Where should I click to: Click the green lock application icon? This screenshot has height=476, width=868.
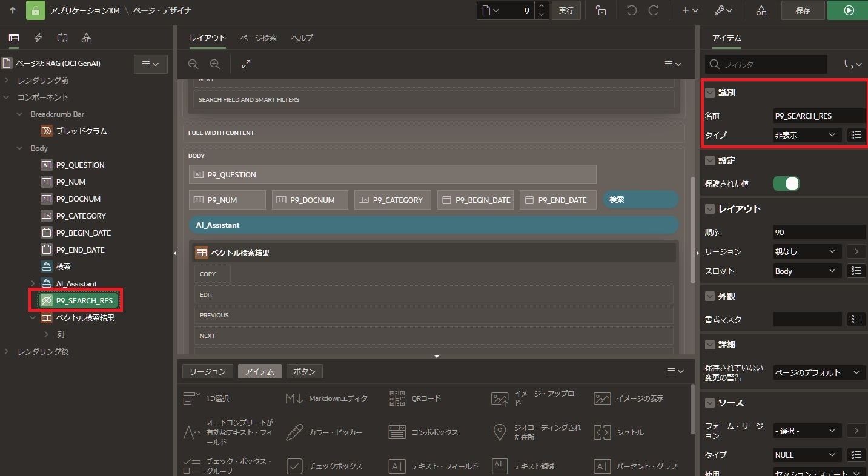tap(36, 10)
